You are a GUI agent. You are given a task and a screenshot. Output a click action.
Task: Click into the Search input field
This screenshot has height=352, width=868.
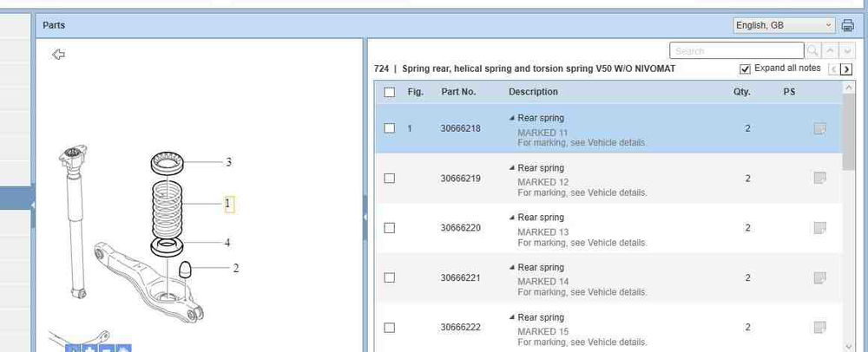(736, 51)
